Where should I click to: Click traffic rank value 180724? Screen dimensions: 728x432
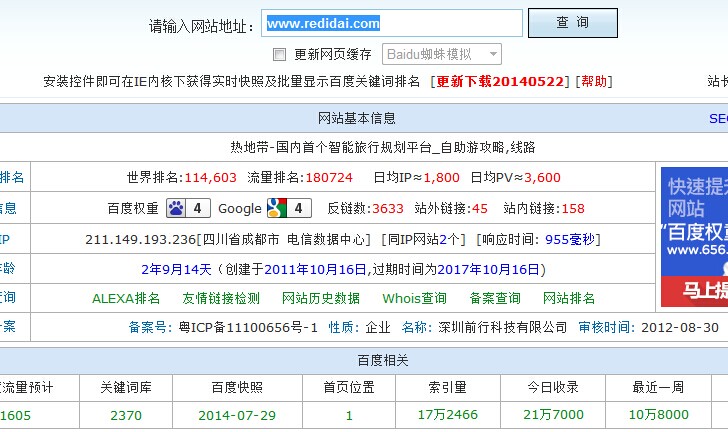(329, 177)
